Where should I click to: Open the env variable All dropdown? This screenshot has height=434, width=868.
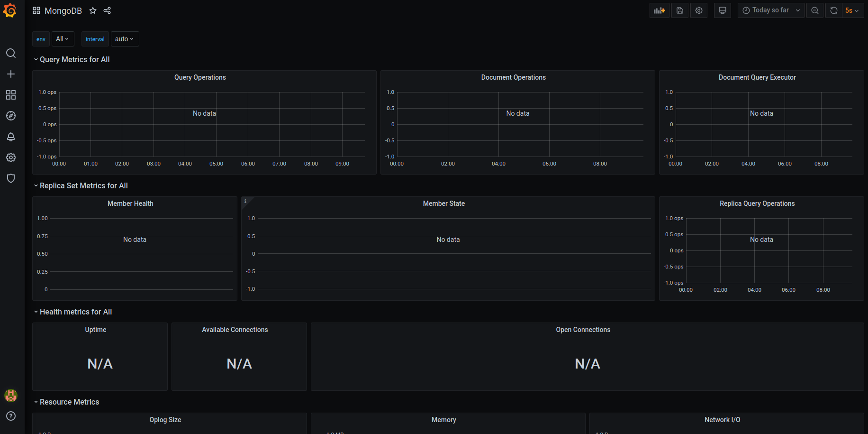coord(63,39)
